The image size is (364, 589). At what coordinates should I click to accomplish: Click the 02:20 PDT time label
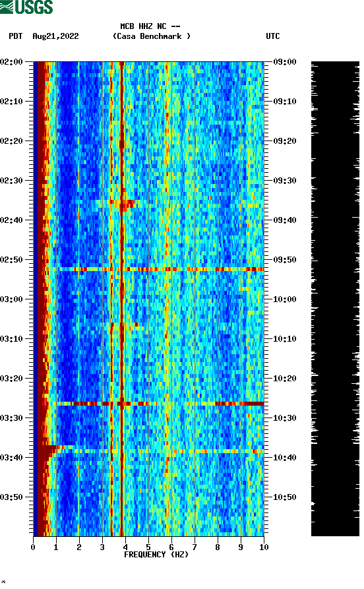click(12, 141)
